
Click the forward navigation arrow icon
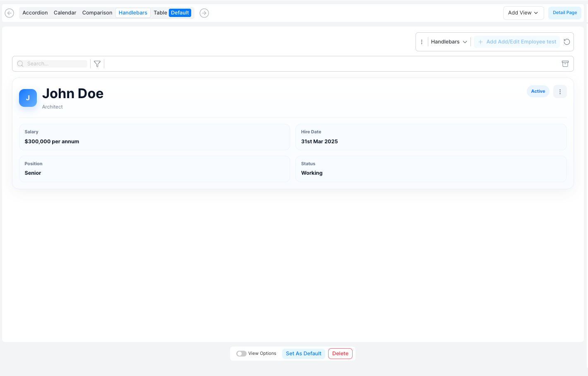pos(204,13)
